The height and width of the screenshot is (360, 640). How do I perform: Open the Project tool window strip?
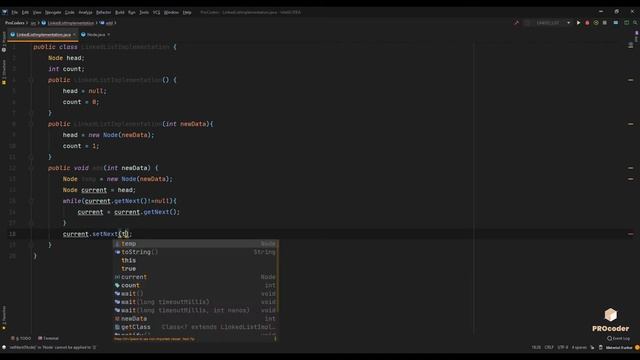pos(4,41)
